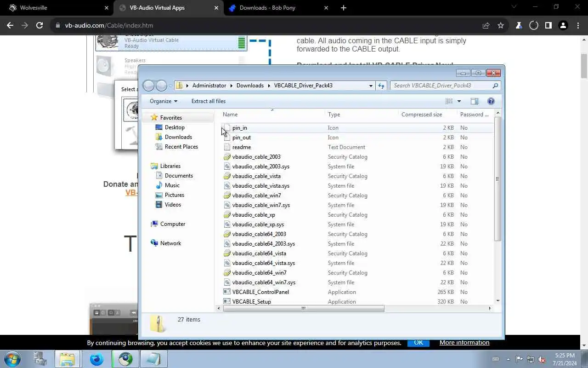Open Windows Start orb

pyautogui.click(x=12, y=359)
